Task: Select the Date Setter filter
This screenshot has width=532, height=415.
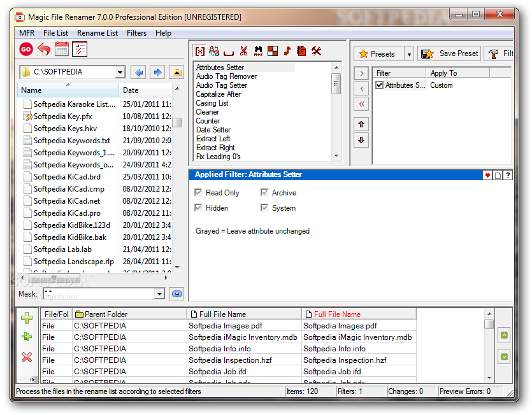Action: click(213, 129)
